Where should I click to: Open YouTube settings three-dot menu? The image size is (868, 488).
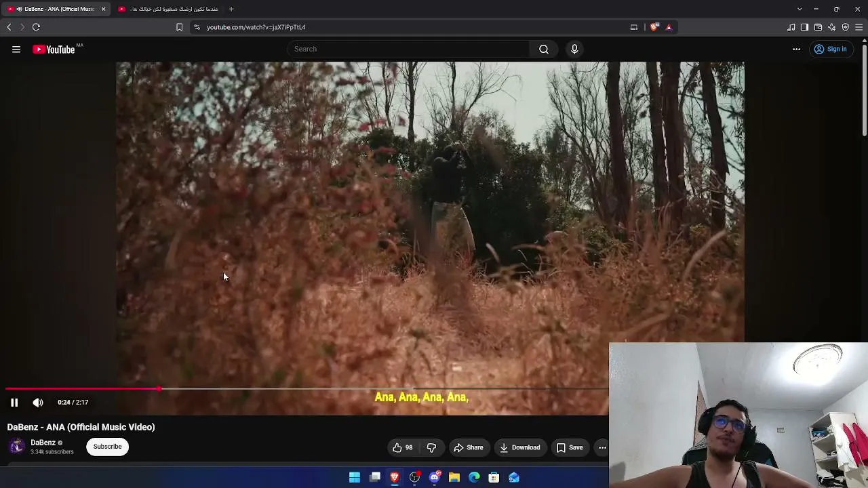coord(796,49)
